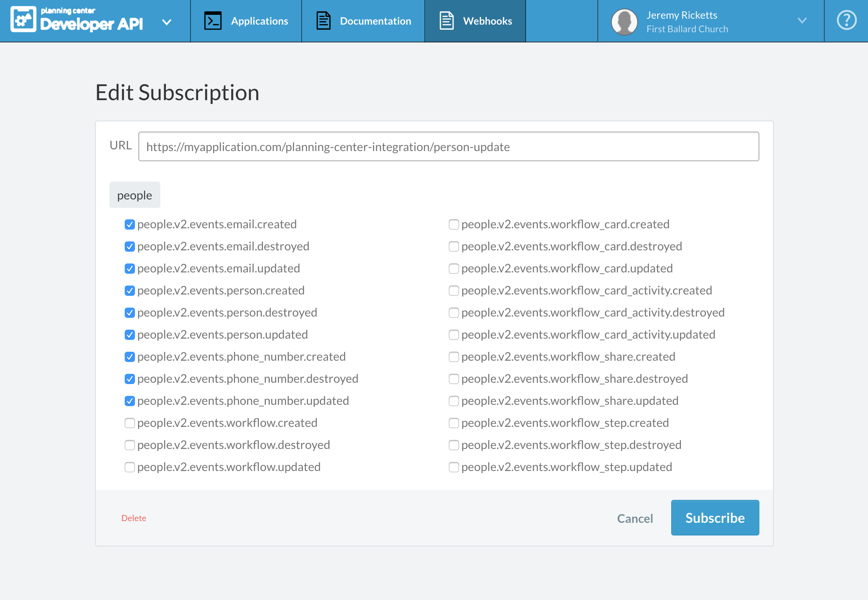Open the Documentation tab

point(375,21)
